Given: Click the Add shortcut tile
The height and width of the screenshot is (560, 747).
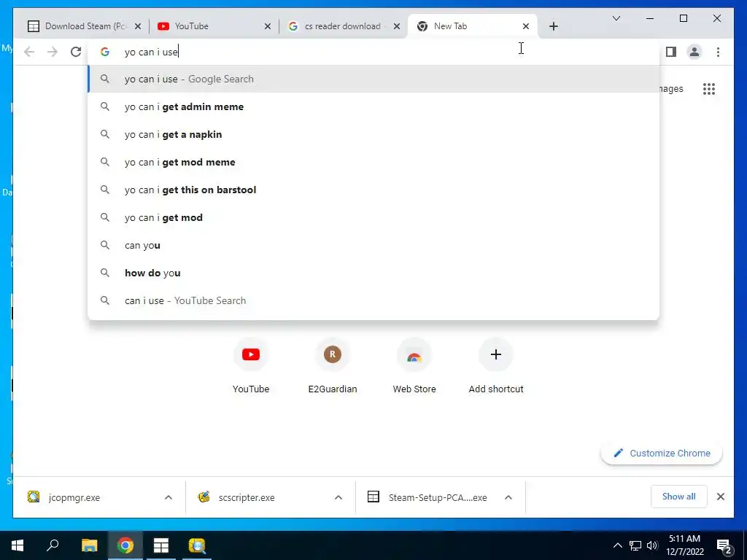Looking at the screenshot, I should tap(496, 366).
